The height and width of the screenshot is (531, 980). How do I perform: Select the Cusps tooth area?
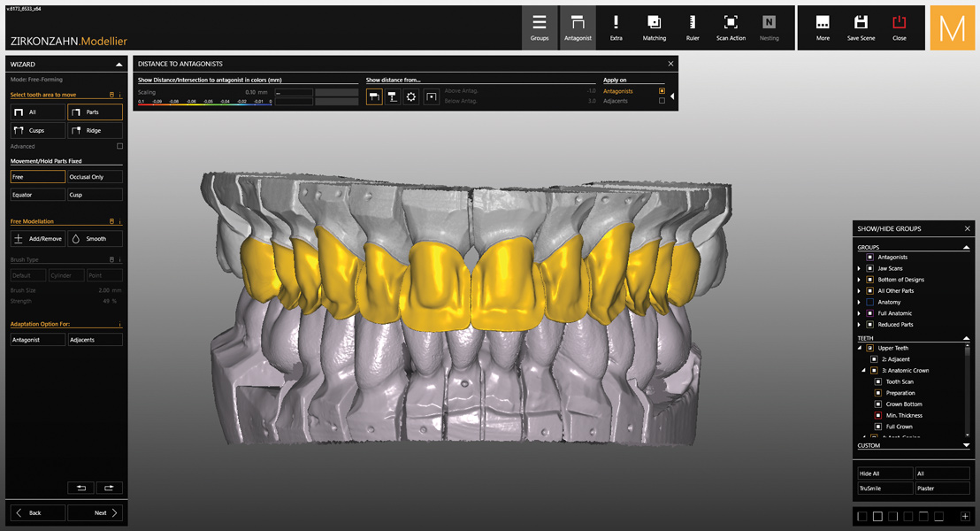click(x=38, y=130)
